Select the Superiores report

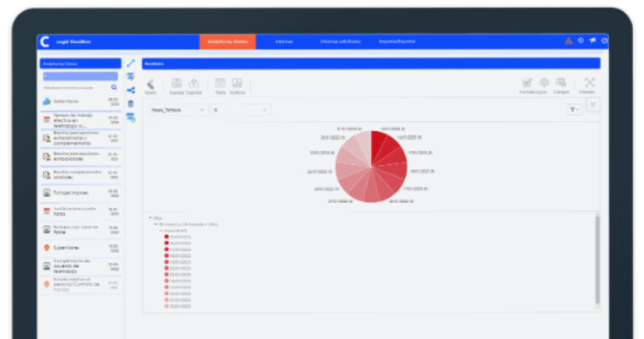[x=80, y=248]
